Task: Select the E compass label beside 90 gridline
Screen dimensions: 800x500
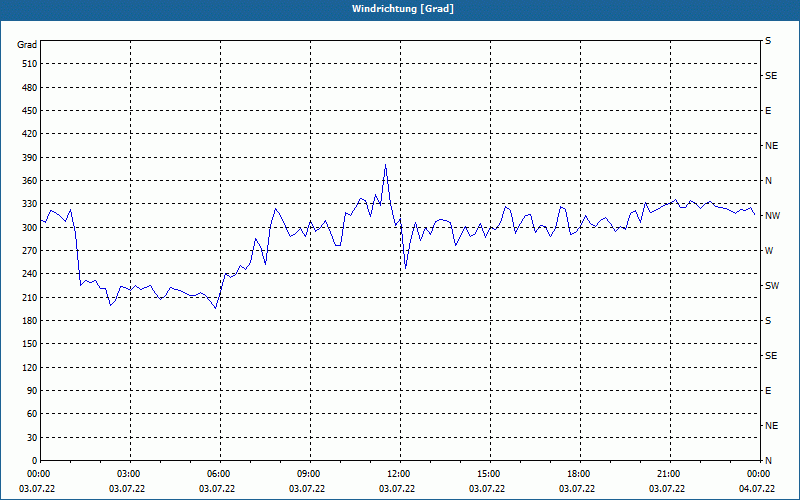Action: (x=768, y=391)
